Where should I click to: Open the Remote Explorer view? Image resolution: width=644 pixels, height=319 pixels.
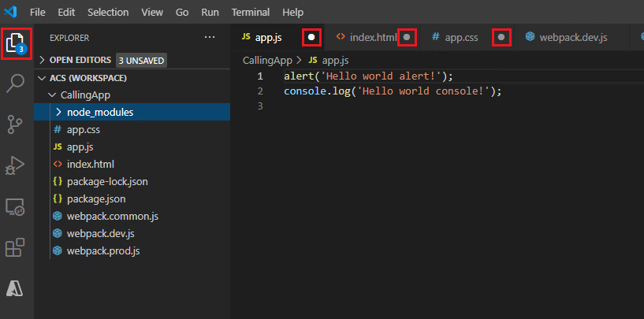pos(15,207)
